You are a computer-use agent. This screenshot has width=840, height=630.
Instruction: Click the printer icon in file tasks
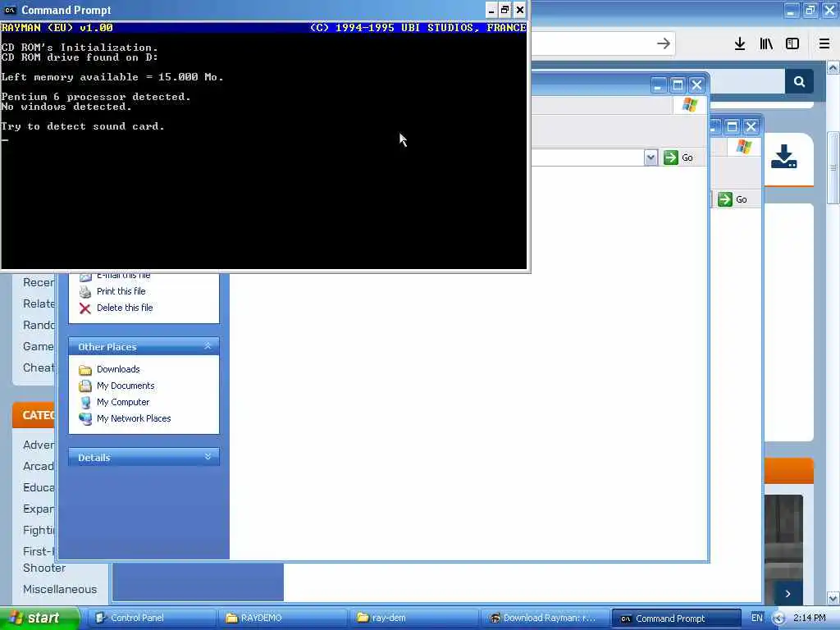[84, 292]
